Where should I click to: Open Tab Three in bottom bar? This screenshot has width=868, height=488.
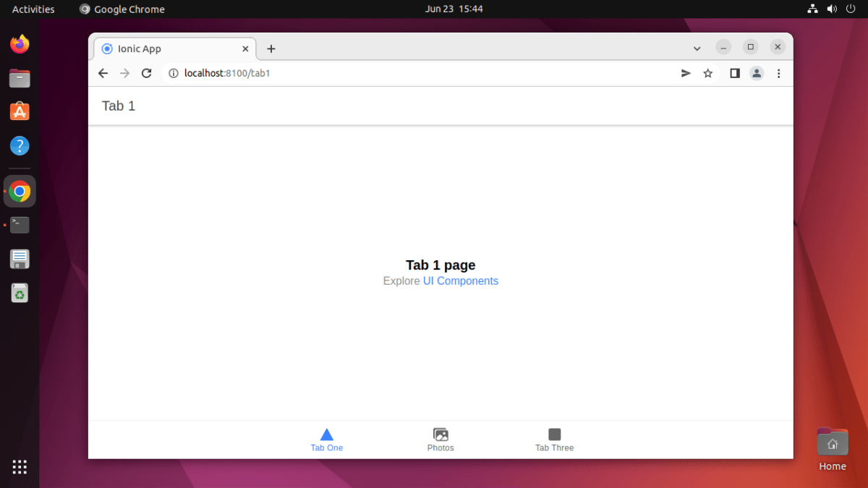click(x=554, y=439)
